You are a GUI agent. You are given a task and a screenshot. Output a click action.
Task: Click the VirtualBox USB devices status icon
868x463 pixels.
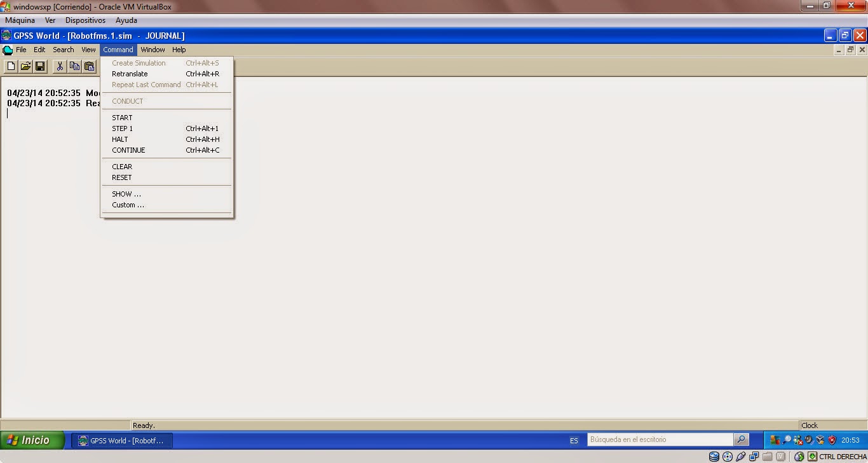click(740, 456)
